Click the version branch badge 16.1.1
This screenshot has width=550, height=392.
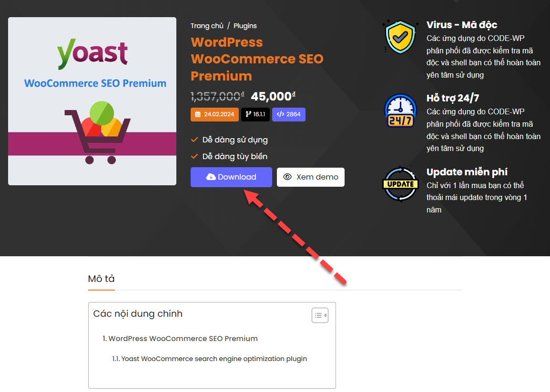tap(255, 114)
